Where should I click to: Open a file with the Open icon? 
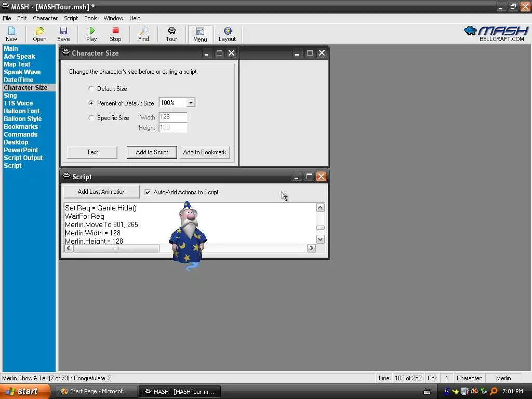pos(39,34)
